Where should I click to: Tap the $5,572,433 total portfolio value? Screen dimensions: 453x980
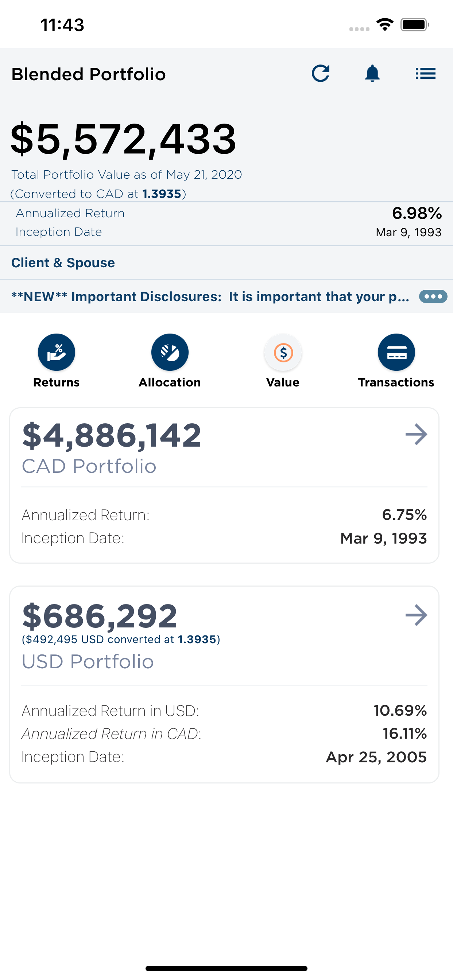click(123, 139)
